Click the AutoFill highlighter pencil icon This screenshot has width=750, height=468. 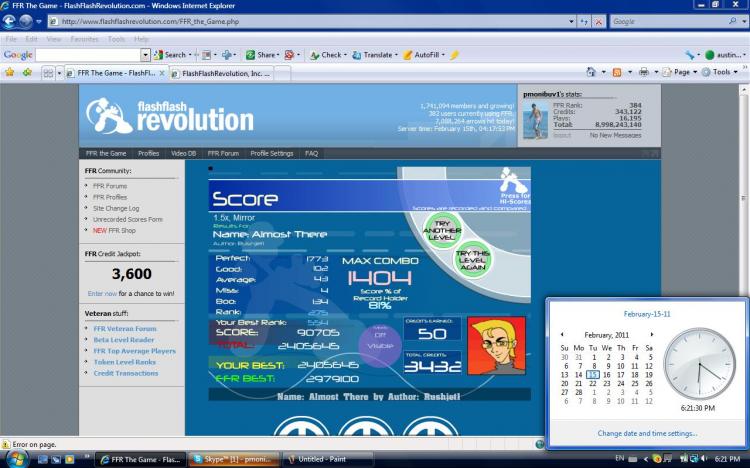[454, 55]
